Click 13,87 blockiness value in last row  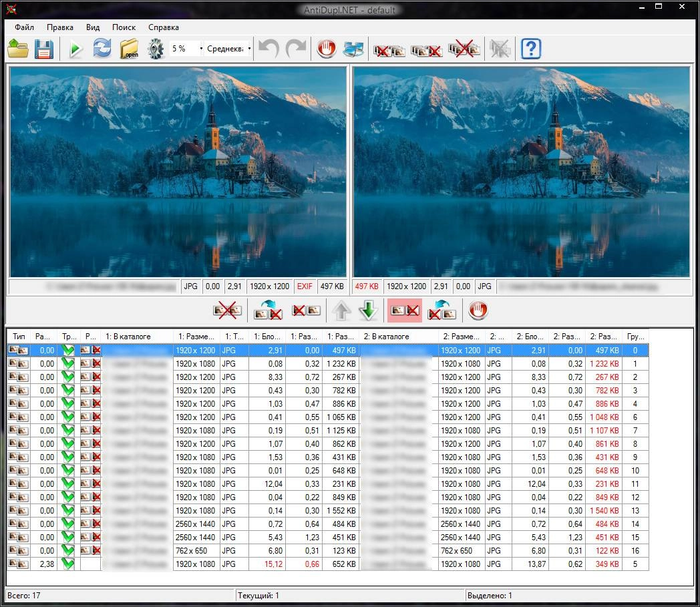[530, 564]
